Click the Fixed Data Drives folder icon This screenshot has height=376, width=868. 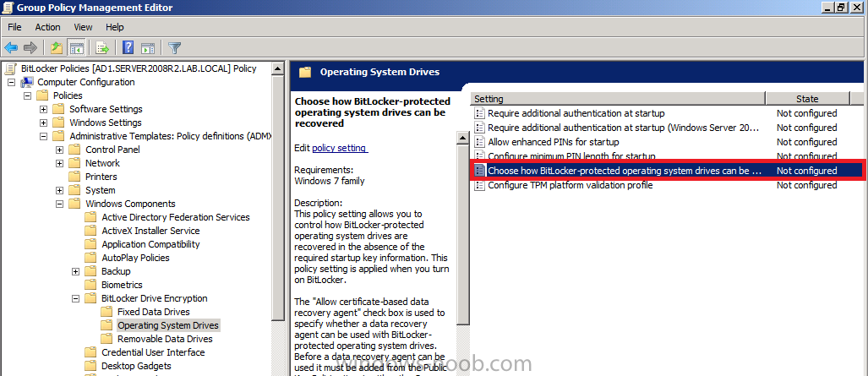point(106,312)
